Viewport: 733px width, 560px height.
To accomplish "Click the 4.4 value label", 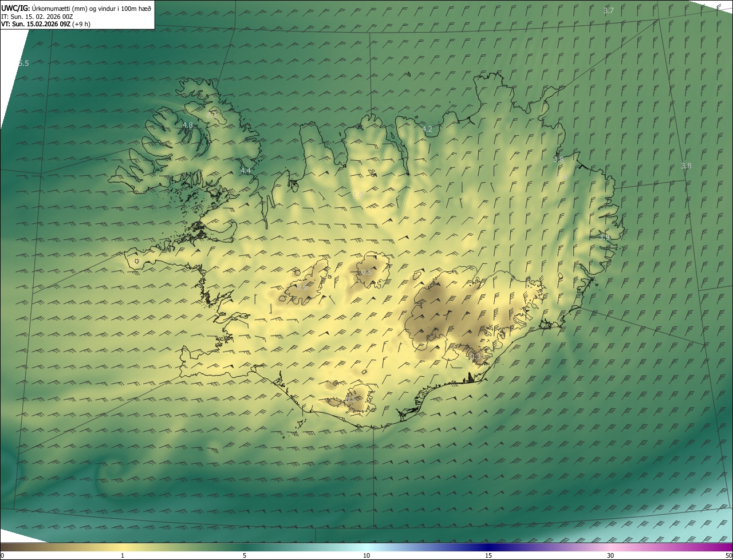I will [245, 171].
